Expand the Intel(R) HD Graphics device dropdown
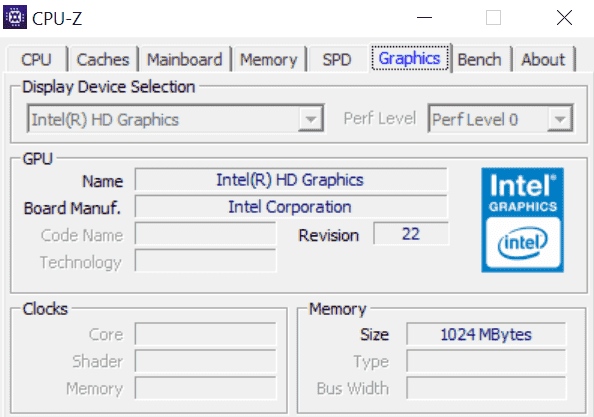The image size is (594, 417). click(311, 119)
